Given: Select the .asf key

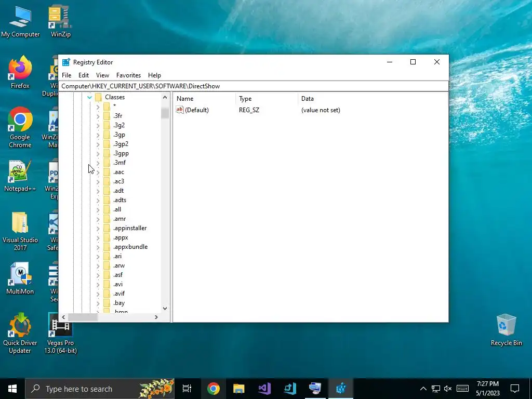Looking at the screenshot, I should pos(118,275).
